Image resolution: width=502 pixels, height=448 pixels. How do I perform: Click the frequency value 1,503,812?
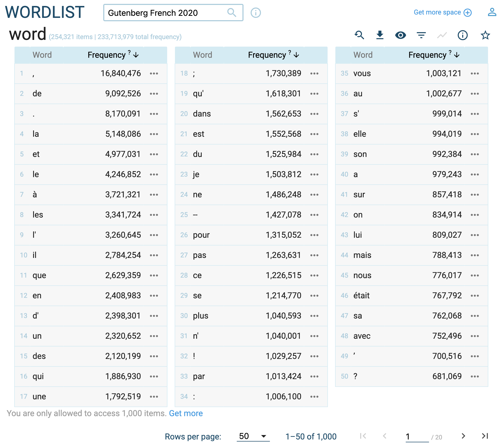coord(283,174)
